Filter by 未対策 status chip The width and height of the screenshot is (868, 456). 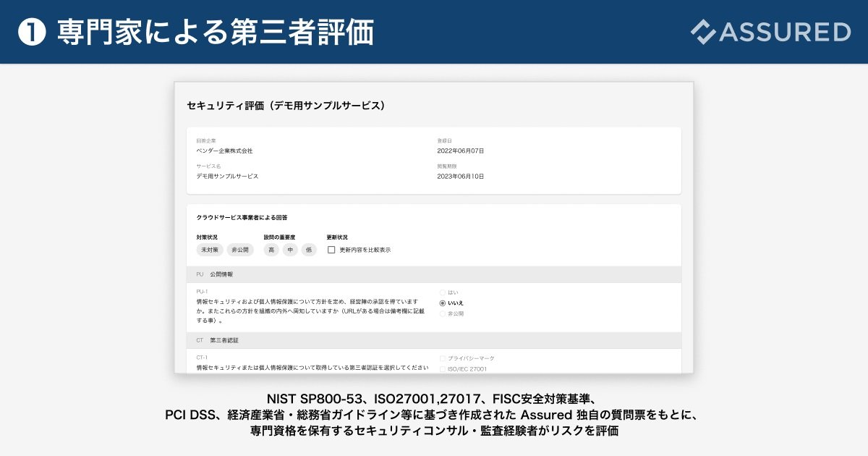coord(210,250)
